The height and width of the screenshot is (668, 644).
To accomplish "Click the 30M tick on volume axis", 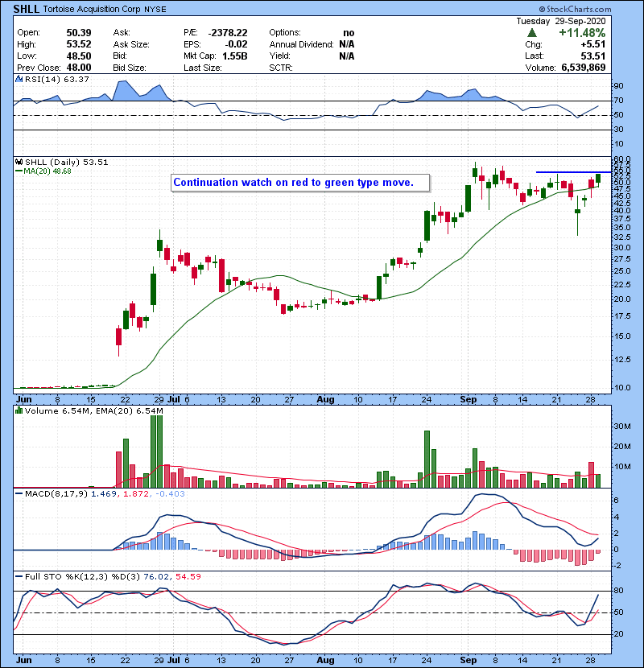I will [x=621, y=427].
